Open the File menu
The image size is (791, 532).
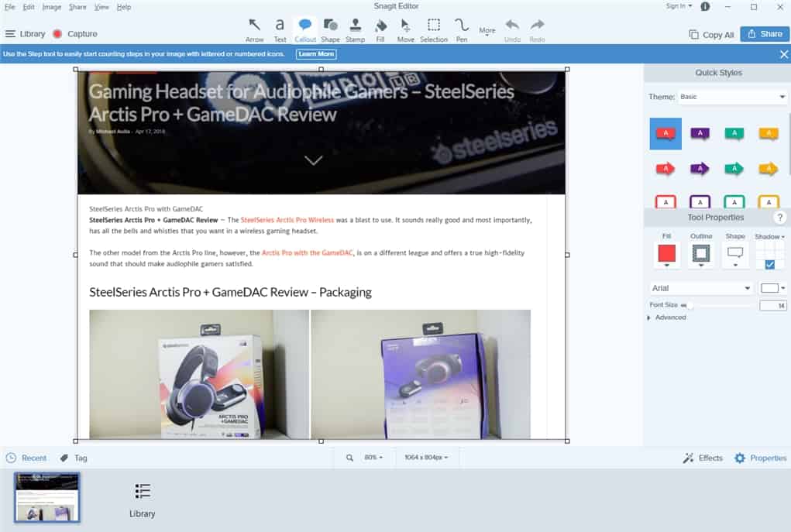click(x=9, y=7)
